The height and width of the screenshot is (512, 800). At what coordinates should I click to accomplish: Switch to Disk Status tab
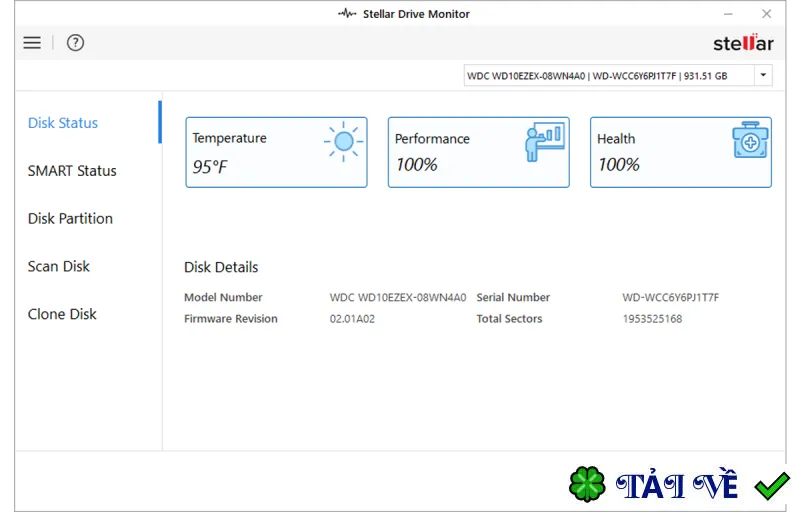(63, 123)
